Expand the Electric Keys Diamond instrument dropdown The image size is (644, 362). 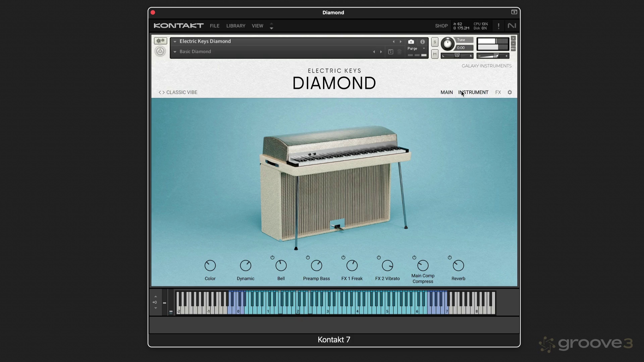click(x=175, y=42)
